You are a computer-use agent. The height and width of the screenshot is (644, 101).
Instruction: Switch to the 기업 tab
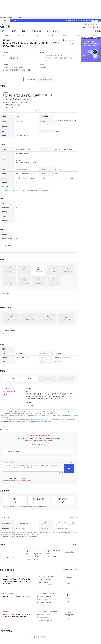click(14, 21)
